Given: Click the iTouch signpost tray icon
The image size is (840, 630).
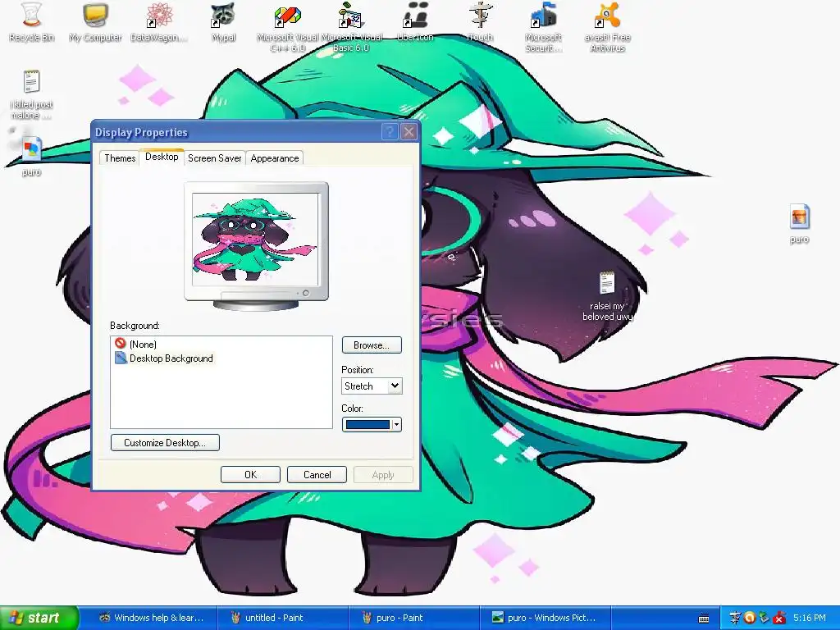Looking at the screenshot, I should pyautogui.click(x=735, y=618).
